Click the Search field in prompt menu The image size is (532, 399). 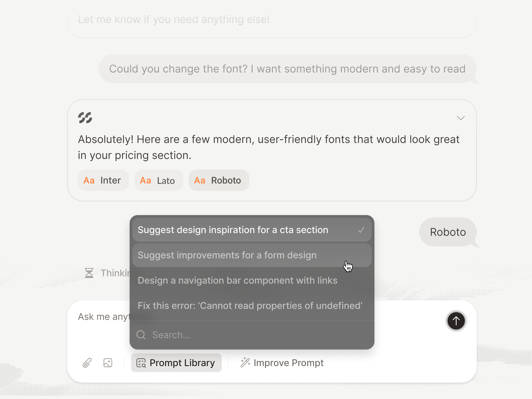(252, 335)
